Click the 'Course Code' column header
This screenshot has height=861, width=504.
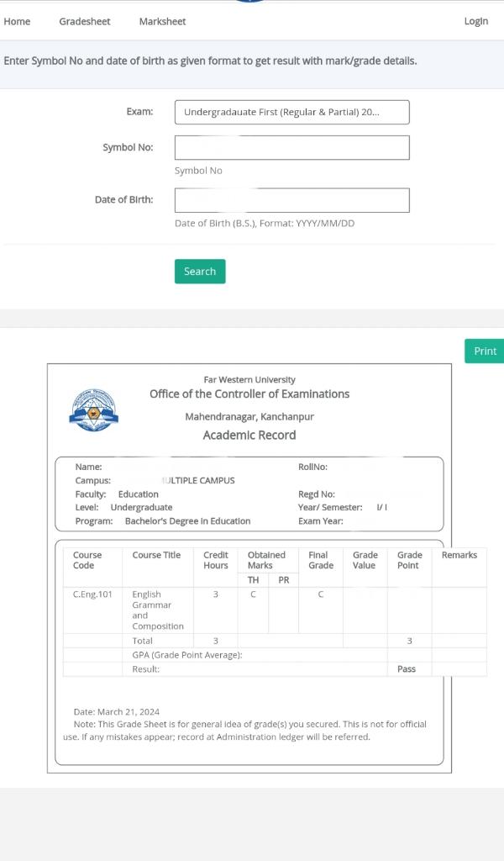pyautogui.click(x=87, y=560)
